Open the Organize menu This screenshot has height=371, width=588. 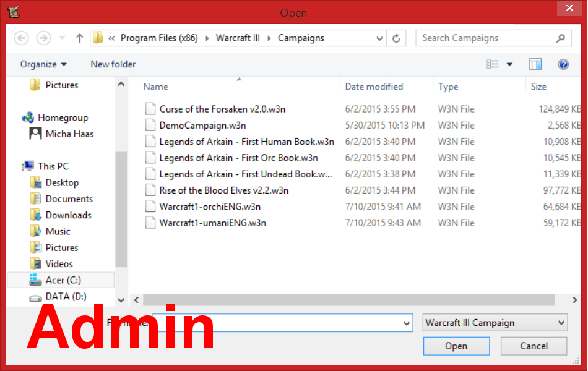[43, 64]
